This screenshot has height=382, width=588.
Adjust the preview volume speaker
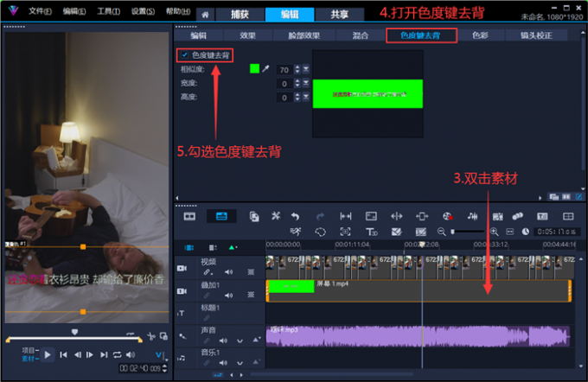tap(130, 354)
